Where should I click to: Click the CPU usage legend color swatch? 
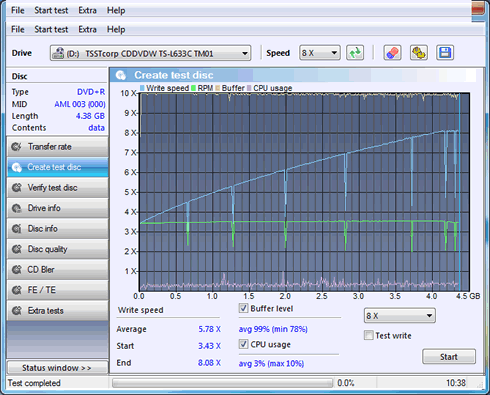tap(249, 88)
